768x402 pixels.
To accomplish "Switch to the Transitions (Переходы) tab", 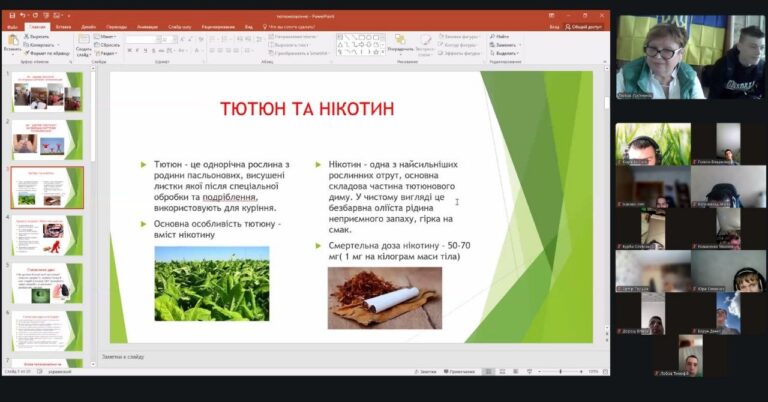I will 117,27.
